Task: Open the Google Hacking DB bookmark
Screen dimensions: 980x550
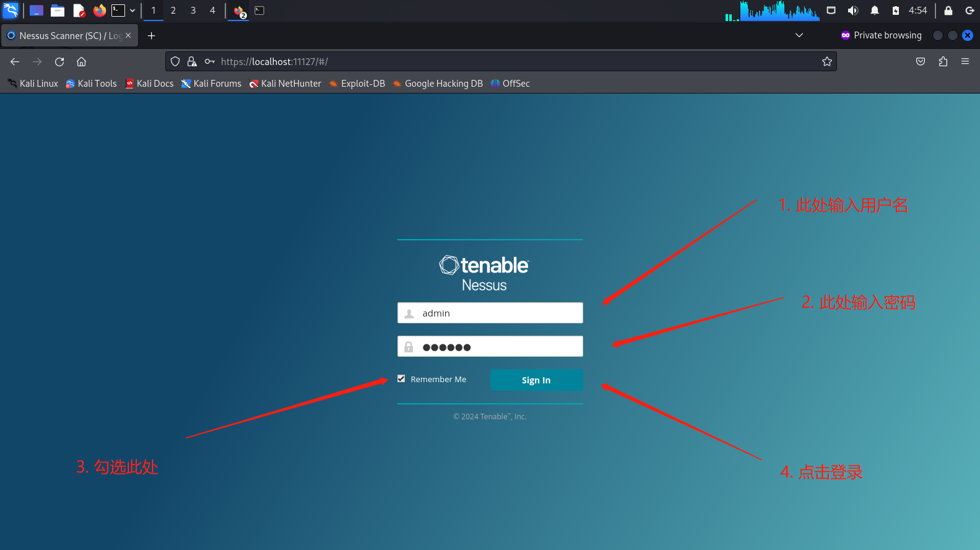Action: (438, 84)
